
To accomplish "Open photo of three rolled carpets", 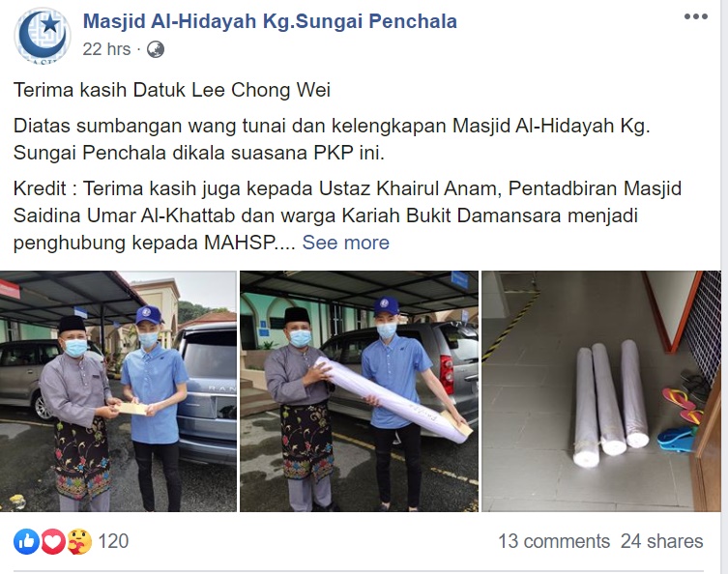I will click(x=601, y=391).
